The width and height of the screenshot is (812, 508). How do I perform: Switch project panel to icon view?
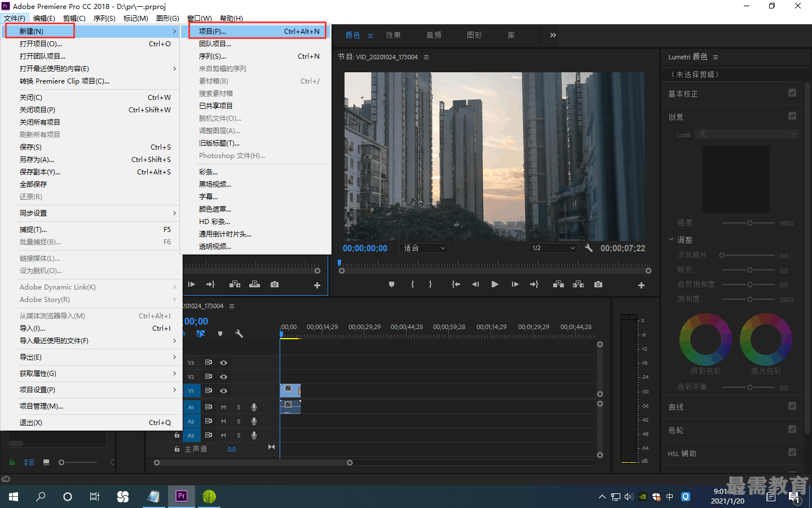tap(46, 462)
